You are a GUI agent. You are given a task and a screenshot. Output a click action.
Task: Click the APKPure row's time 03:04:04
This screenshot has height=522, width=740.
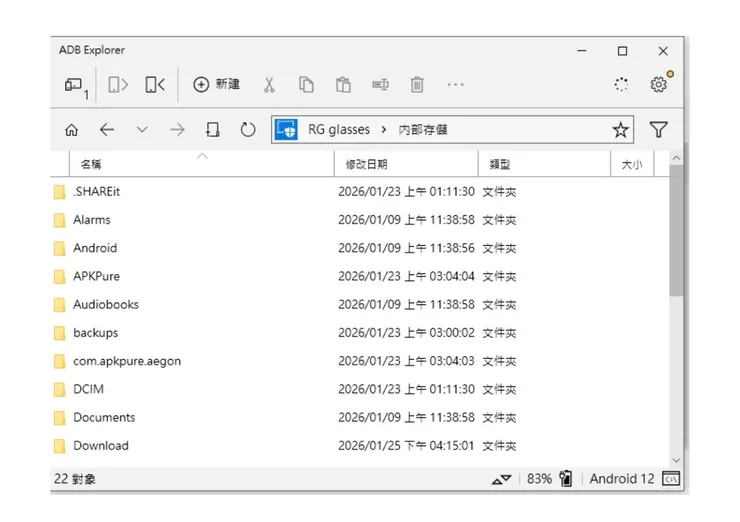pos(452,276)
